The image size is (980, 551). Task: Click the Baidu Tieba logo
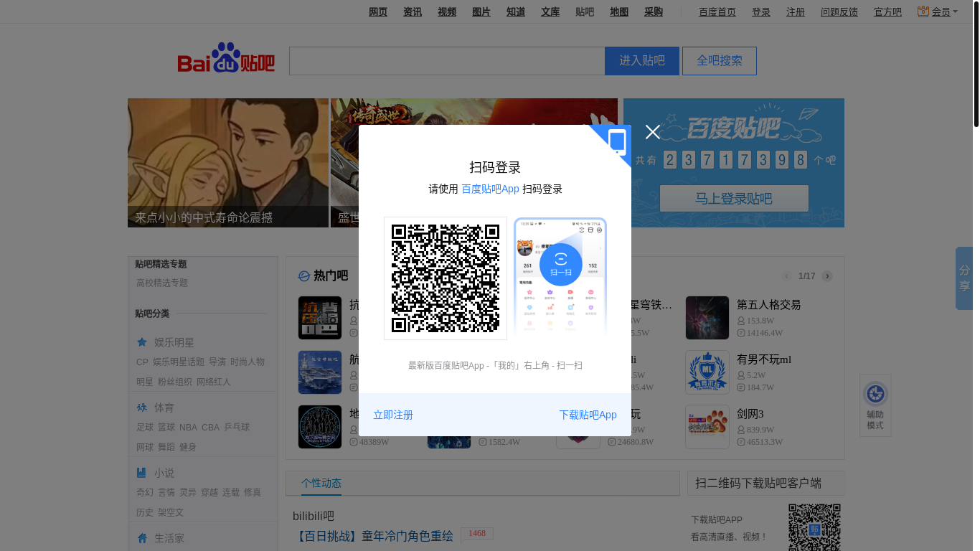pyautogui.click(x=226, y=59)
